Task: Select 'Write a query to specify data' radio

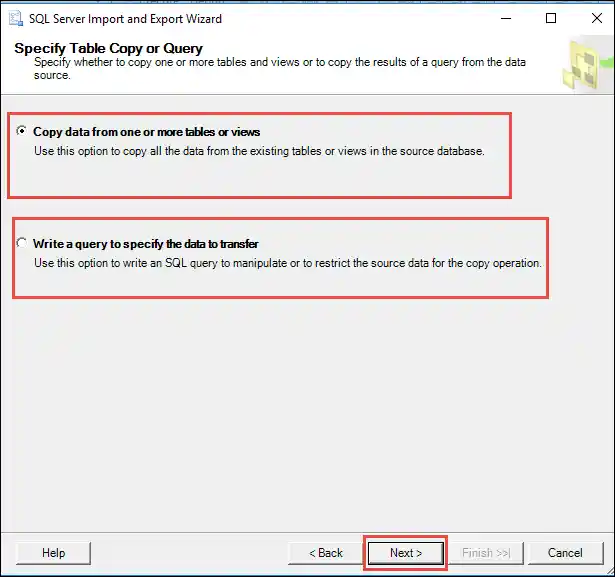Action: 22,243
